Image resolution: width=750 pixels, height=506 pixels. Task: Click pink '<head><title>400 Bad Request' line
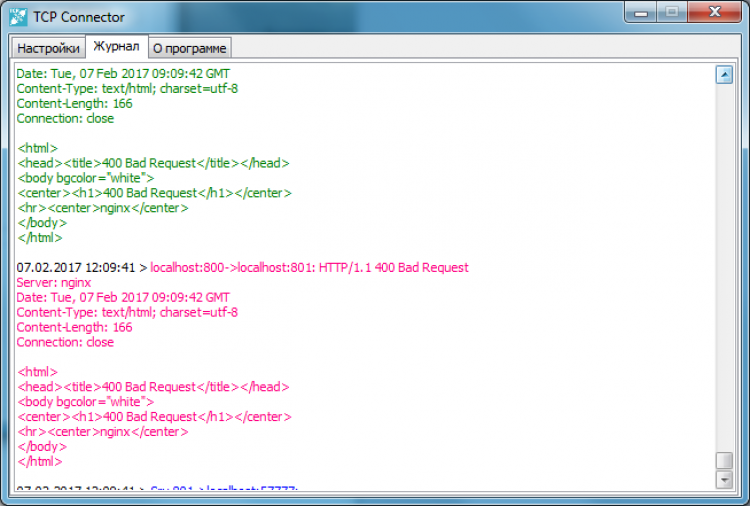coord(153,387)
